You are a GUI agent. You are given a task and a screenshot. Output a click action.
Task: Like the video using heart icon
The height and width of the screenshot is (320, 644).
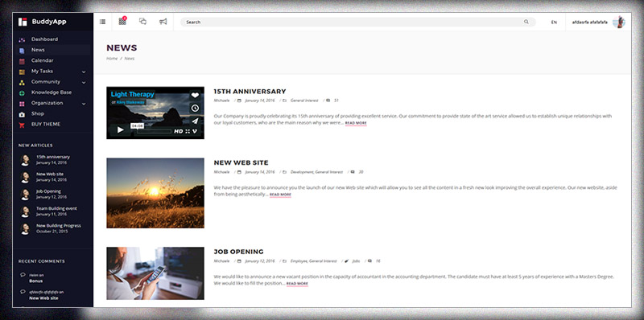pos(195,95)
